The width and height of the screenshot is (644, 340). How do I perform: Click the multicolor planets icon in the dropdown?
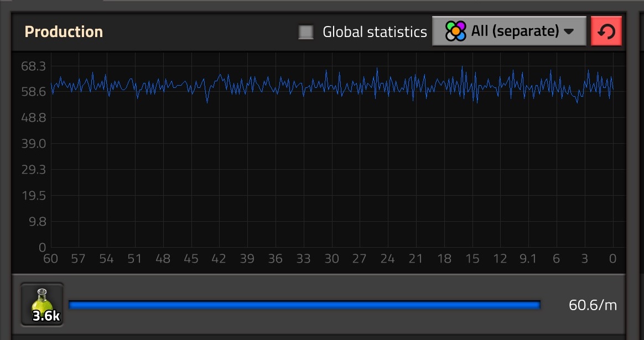click(x=456, y=31)
